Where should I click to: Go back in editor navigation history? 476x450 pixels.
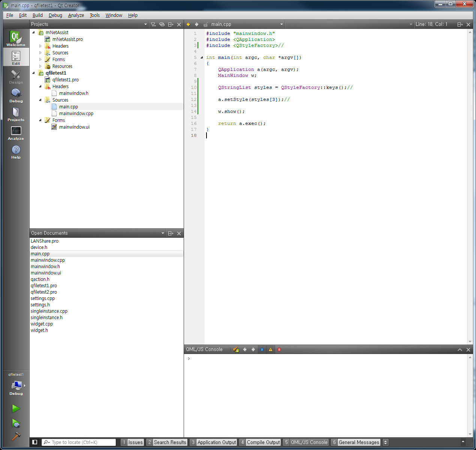tap(188, 24)
